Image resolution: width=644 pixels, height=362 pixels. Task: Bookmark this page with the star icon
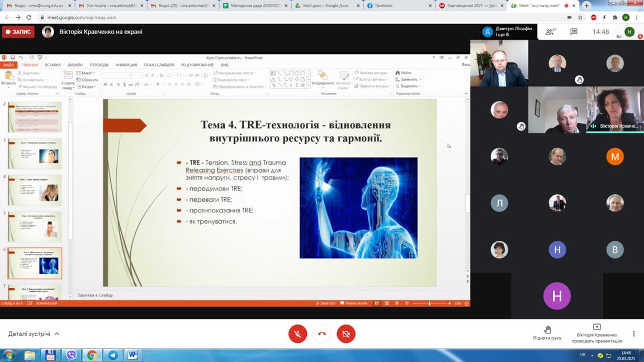click(580, 17)
